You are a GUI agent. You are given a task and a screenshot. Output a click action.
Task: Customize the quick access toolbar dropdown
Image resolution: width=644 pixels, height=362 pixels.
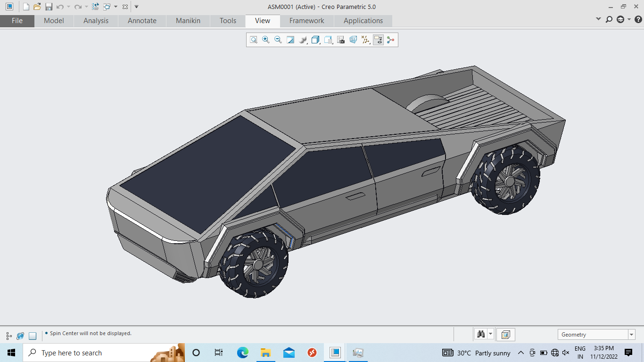tap(136, 7)
